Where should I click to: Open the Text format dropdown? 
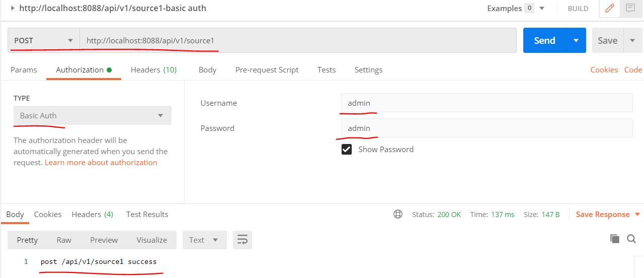(x=204, y=240)
